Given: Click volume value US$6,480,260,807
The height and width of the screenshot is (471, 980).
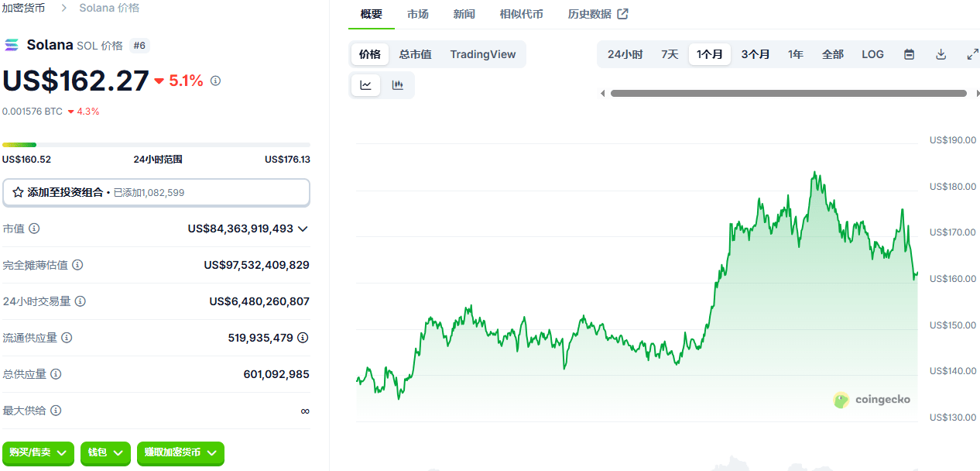Looking at the screenshot, I should (x=259, y=301).
